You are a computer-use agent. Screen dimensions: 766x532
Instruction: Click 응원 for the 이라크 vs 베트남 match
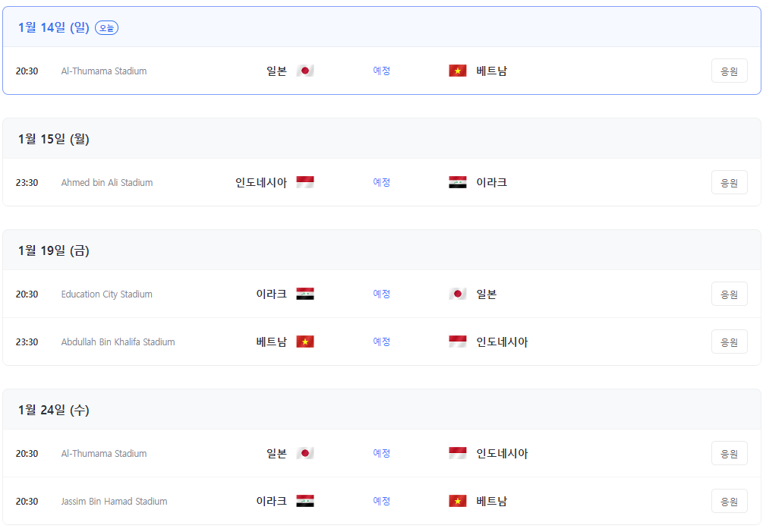point(728,501)
